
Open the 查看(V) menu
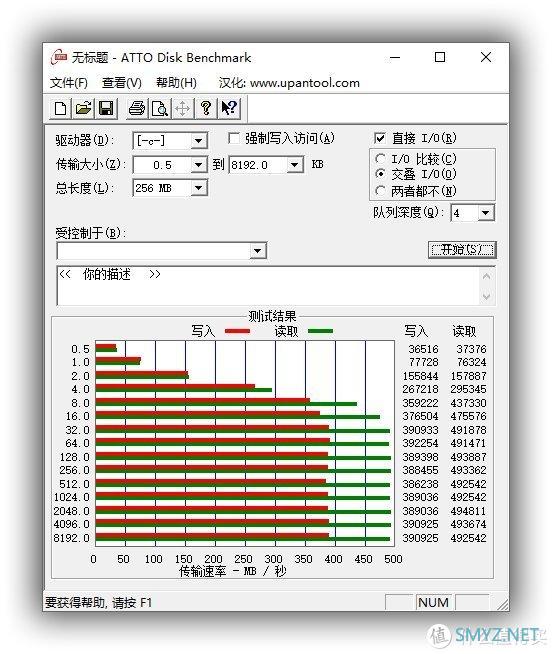121,83
